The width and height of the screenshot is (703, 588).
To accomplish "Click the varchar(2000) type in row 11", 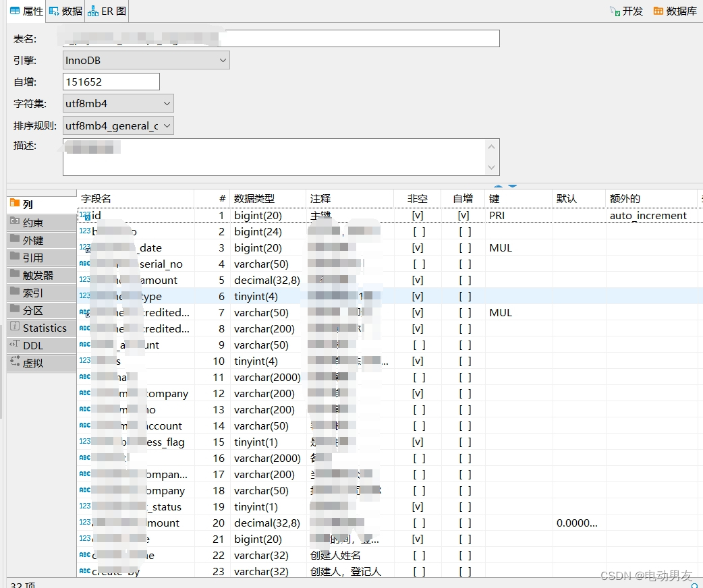I will click(x=267, y=378).
